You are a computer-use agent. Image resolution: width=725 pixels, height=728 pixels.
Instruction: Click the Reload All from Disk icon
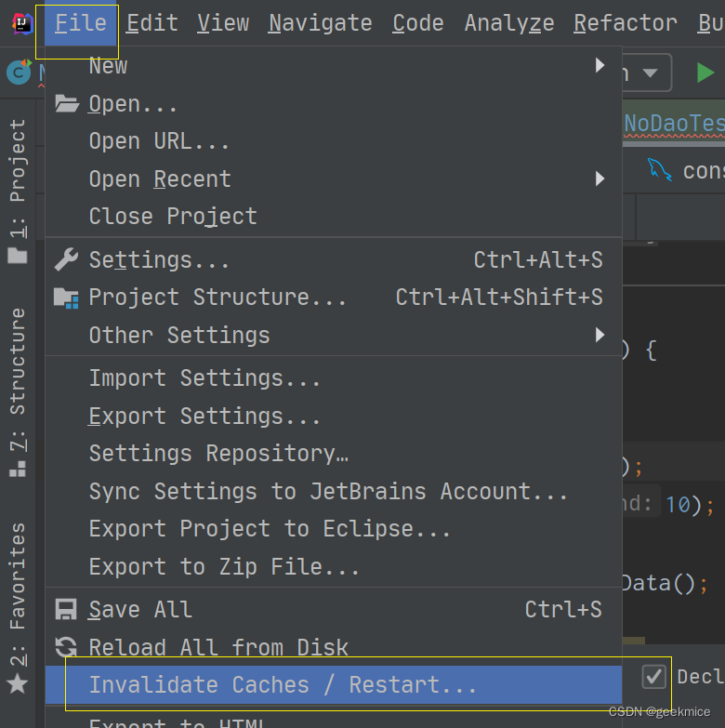coord(66,646)
